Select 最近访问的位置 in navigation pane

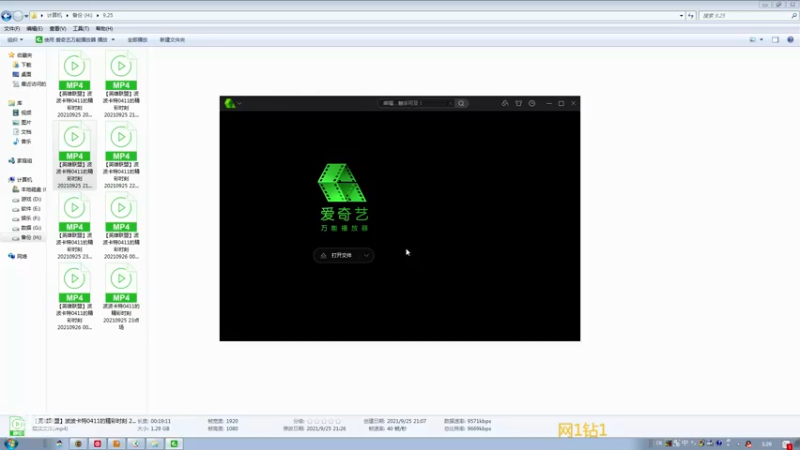click(29, 84)
